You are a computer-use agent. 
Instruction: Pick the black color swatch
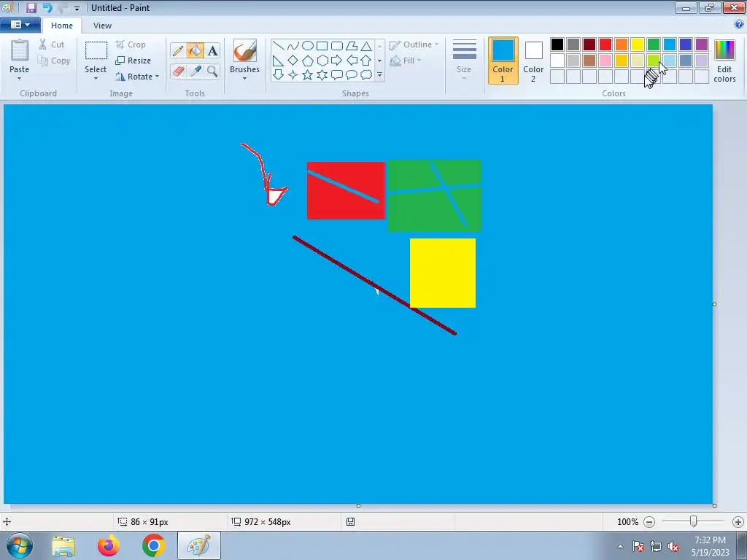557,44
